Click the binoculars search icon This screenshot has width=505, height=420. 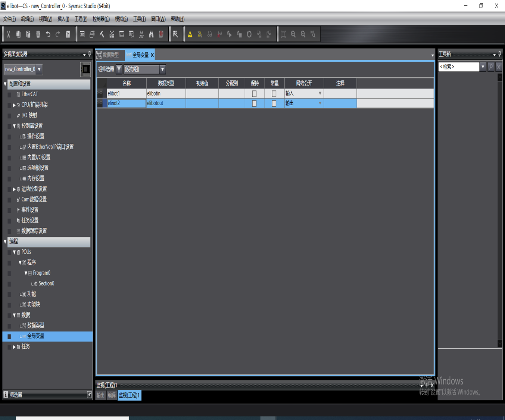coord(151,34)
